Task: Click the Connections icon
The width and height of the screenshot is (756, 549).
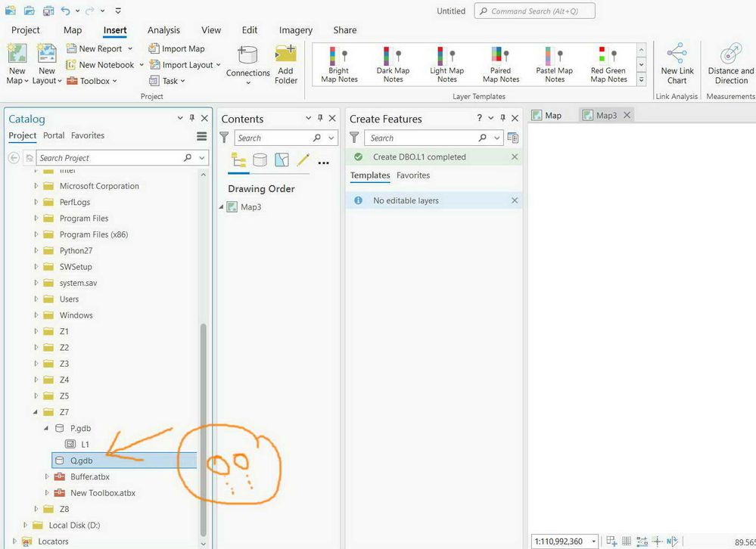Action: 247,55
